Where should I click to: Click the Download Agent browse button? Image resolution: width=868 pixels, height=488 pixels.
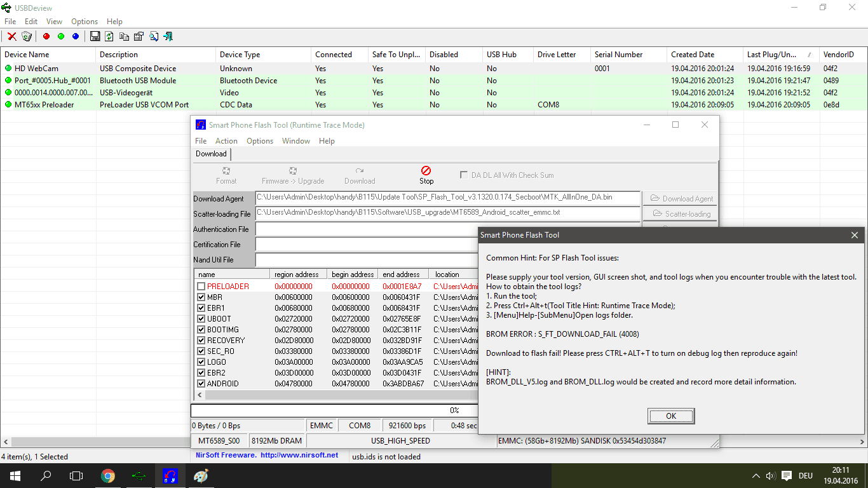[x=680, y=198]
